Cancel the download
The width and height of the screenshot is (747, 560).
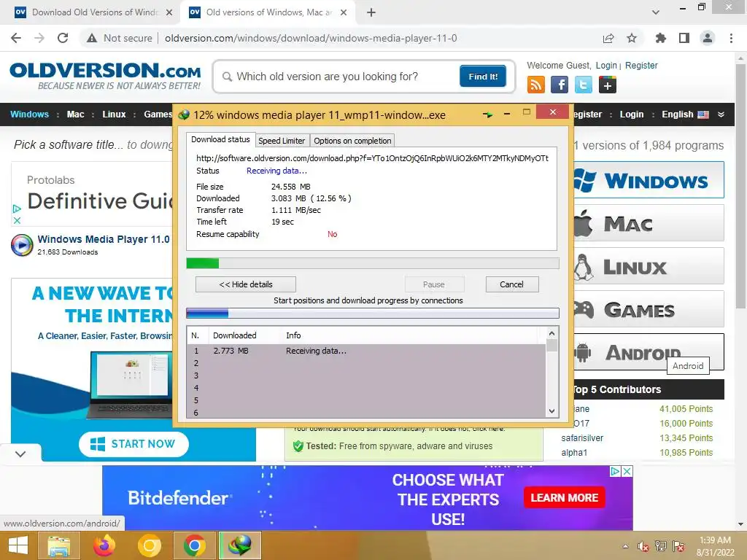point(512,284)
